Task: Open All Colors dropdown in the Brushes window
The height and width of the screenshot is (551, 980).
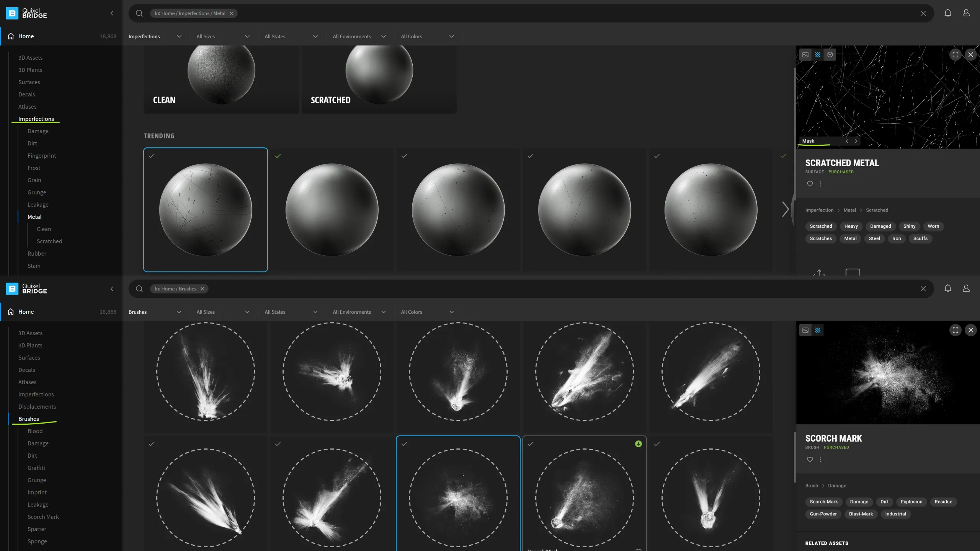Action: (428, 312)
